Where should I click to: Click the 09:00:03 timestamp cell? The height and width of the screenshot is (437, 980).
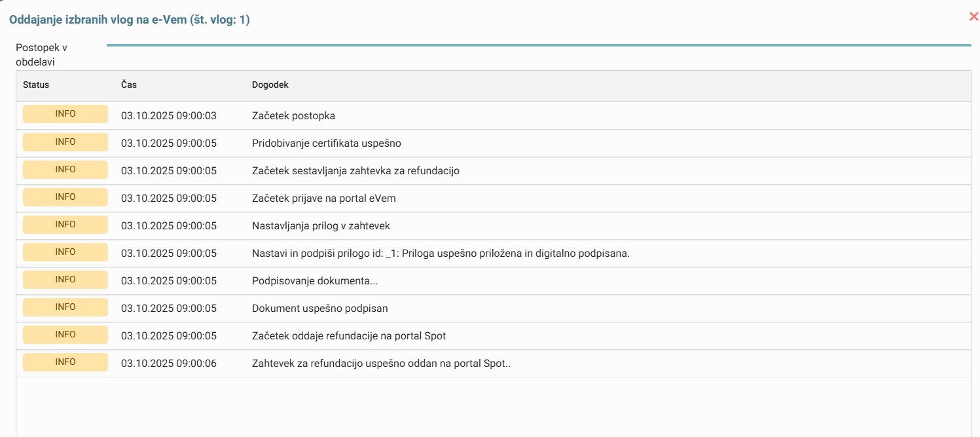point(168,116)
